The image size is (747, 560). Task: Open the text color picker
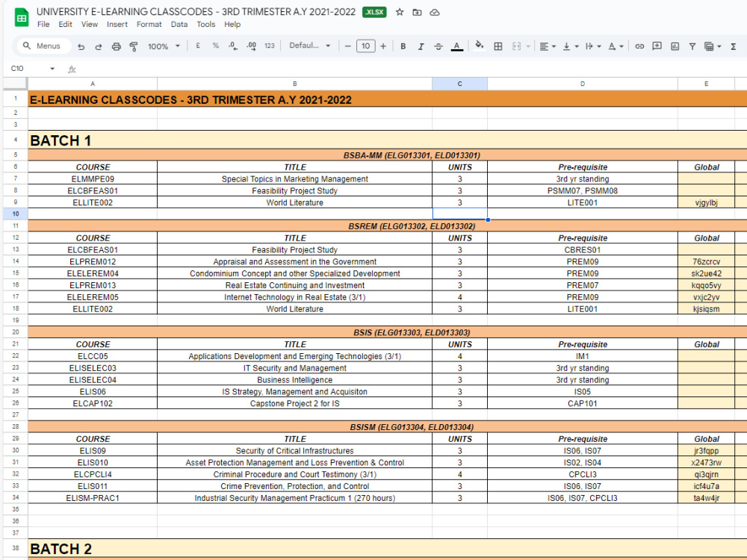(x=457, y=46)
